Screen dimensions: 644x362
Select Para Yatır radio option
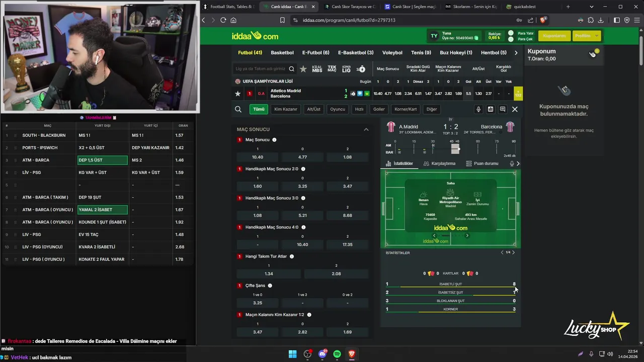(x=511, y=33)
